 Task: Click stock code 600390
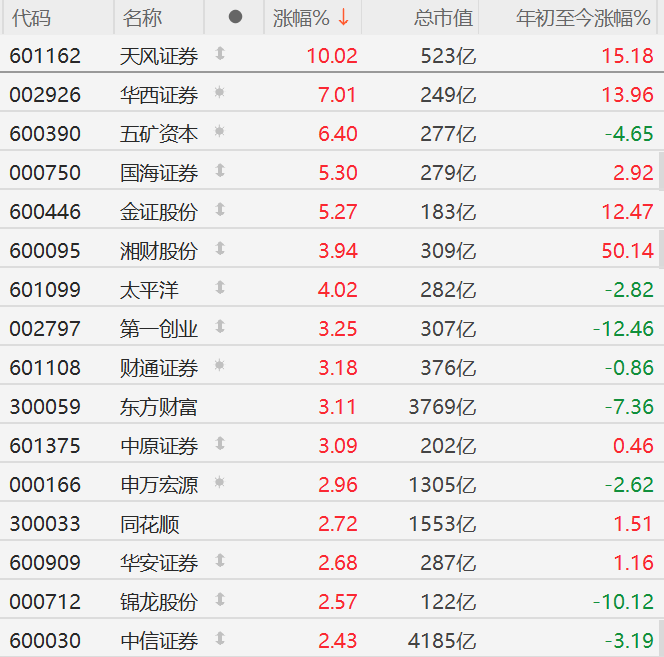click(45, 134)
